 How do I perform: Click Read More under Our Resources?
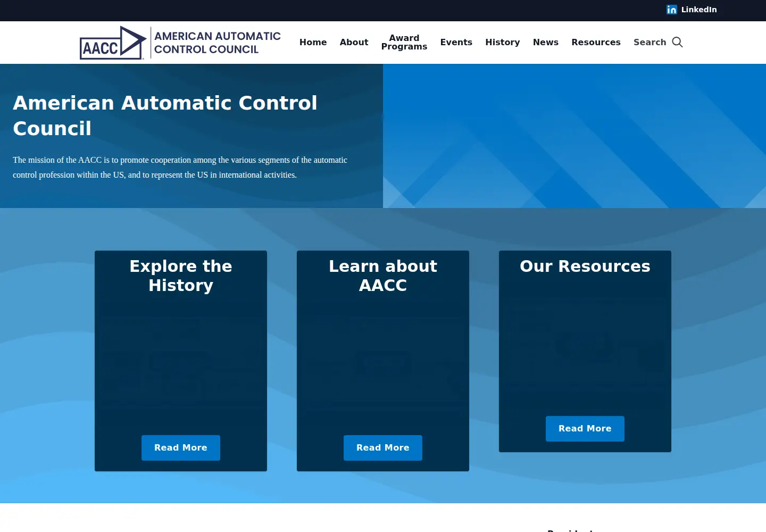(x=585, y=429)
